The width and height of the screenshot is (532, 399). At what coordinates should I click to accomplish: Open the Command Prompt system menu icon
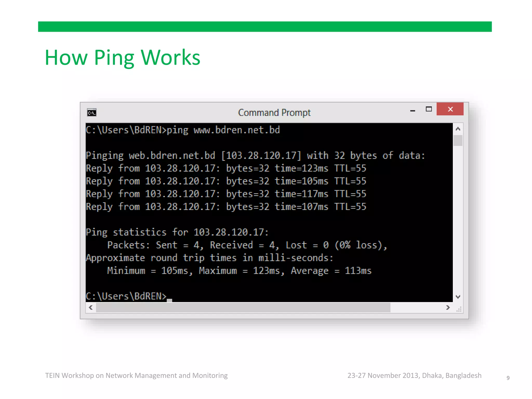92,112
